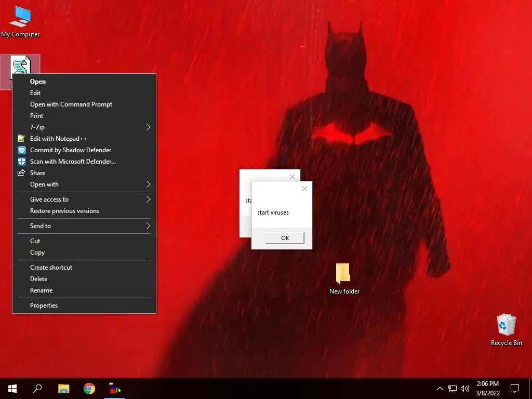
Task: Choose Share in the context menu
Action: pos(84,173)
